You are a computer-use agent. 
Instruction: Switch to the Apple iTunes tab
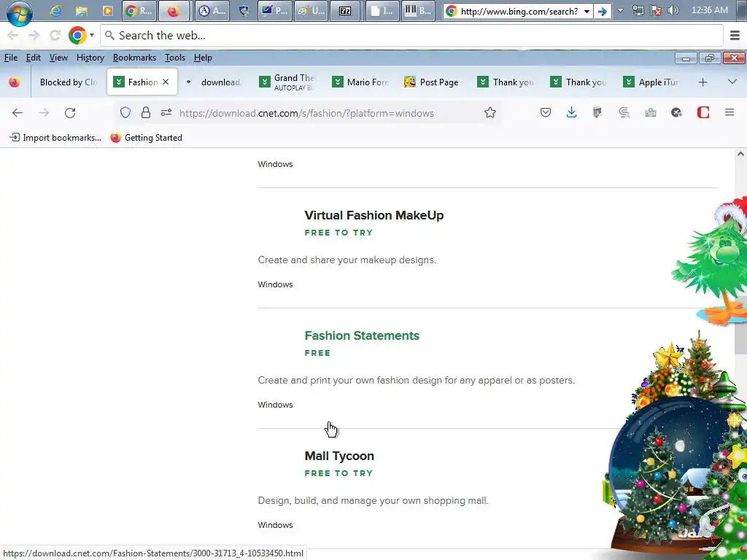[x=653, y=82]
